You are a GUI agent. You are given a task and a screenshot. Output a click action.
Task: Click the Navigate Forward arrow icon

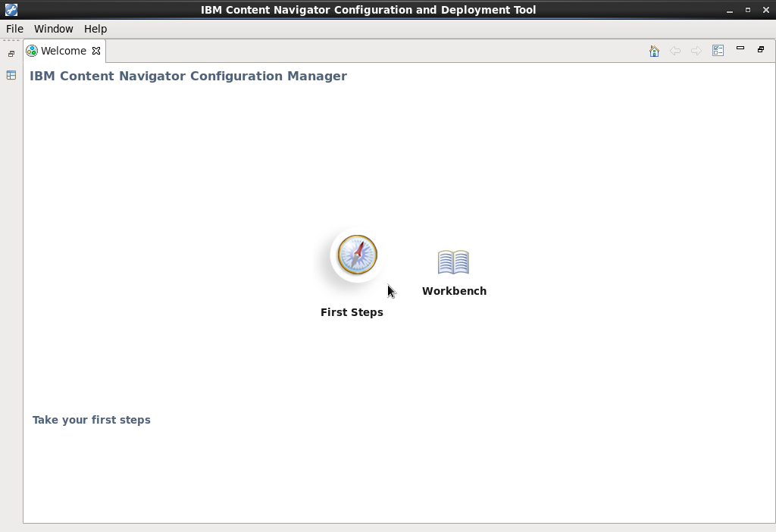pos(696,50)
